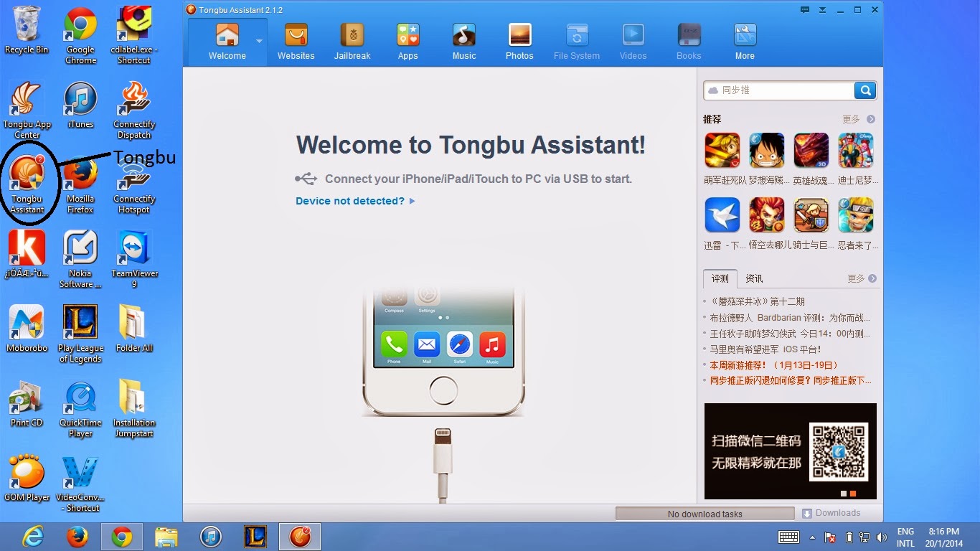Open the Music section icon

coord(463,34)
